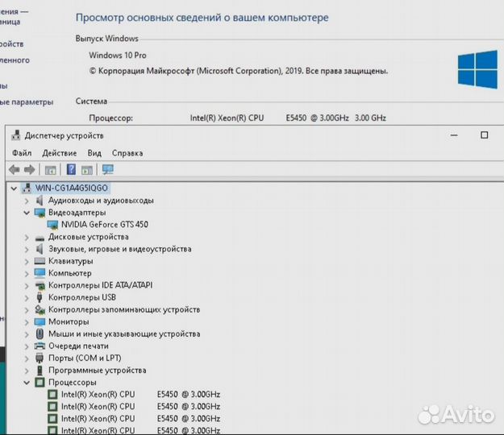This screenshot has width=504, height=435.
Task: Select the NVIDIA GeForce GTS 450 entry
Action: pyautogui.click(x=105, y=225)
